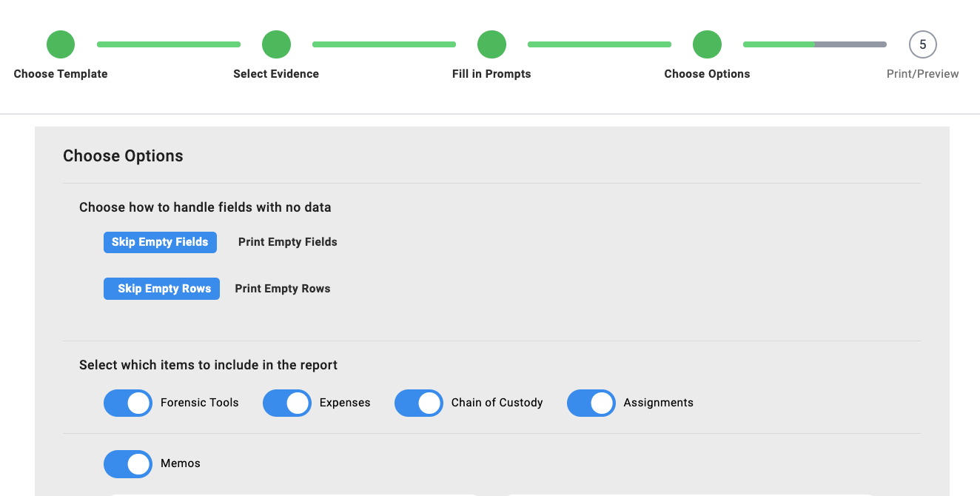Click the Fill in Prompts step circle
Screen dimensions: 980x496
point(491,44)
